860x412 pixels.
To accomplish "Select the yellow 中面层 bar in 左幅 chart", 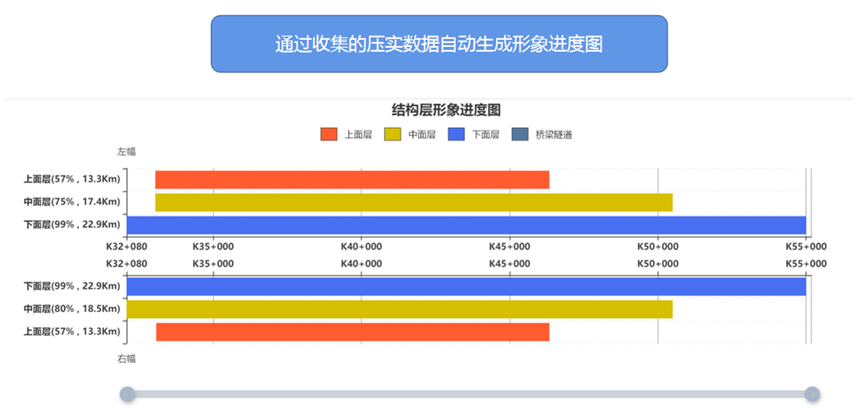I will click(x=414, y=202).
